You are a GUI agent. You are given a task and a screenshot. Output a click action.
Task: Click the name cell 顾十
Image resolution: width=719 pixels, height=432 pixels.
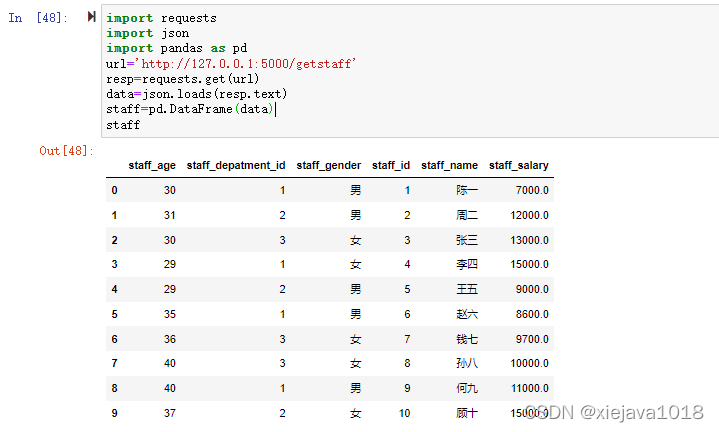coord(467,413)
